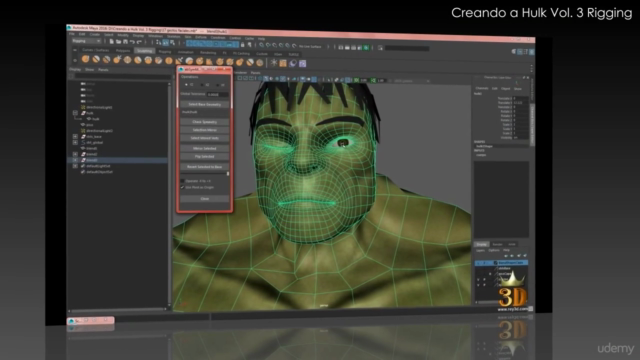Expand the ctrl_global node in the Outliner
This screenshot has width=640, height=360.
75,142
